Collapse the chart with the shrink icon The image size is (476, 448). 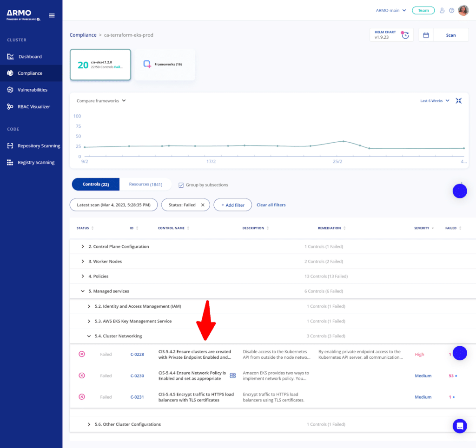click(x=458, y=101)
